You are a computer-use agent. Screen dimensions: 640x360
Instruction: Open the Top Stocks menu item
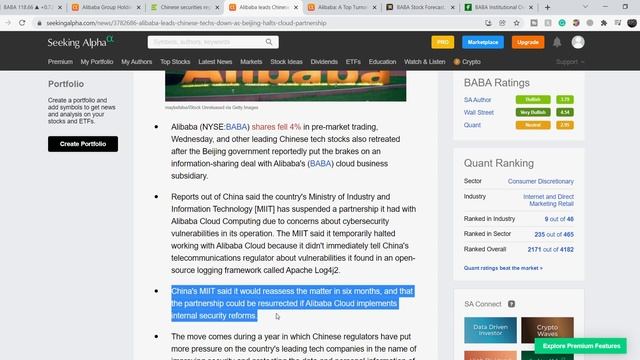(x=175, y=62)
